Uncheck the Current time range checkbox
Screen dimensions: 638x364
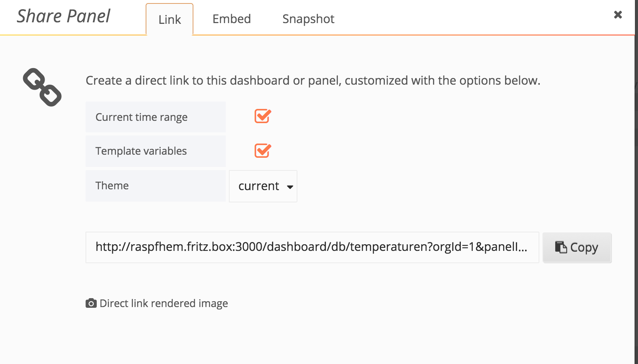263,116
